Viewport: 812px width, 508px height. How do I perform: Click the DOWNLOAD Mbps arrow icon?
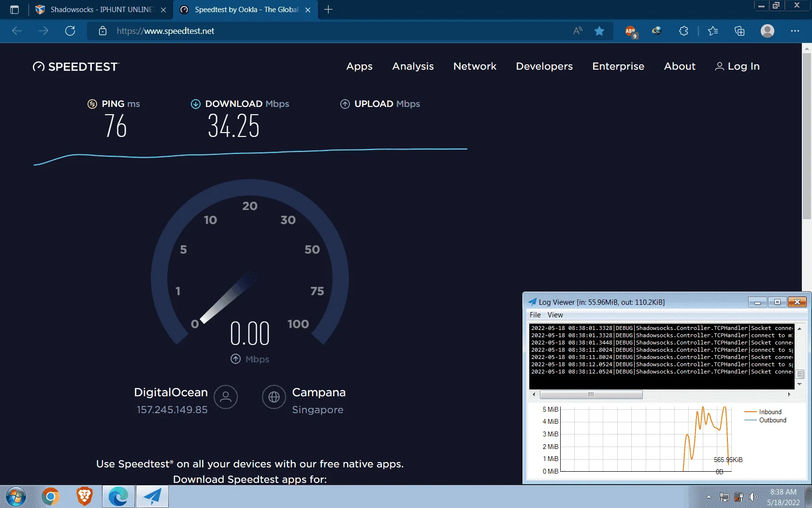196,104
